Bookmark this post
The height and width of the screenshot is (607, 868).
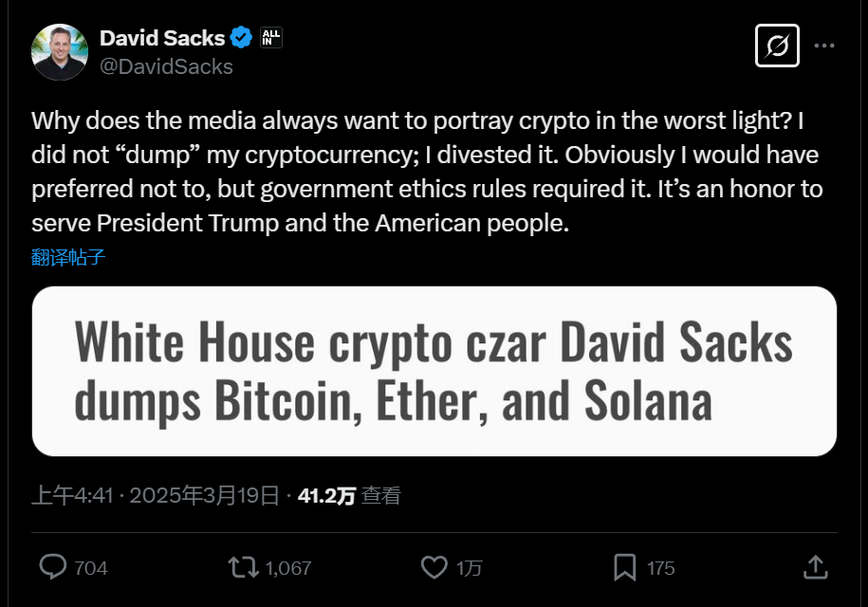(624, 567)
